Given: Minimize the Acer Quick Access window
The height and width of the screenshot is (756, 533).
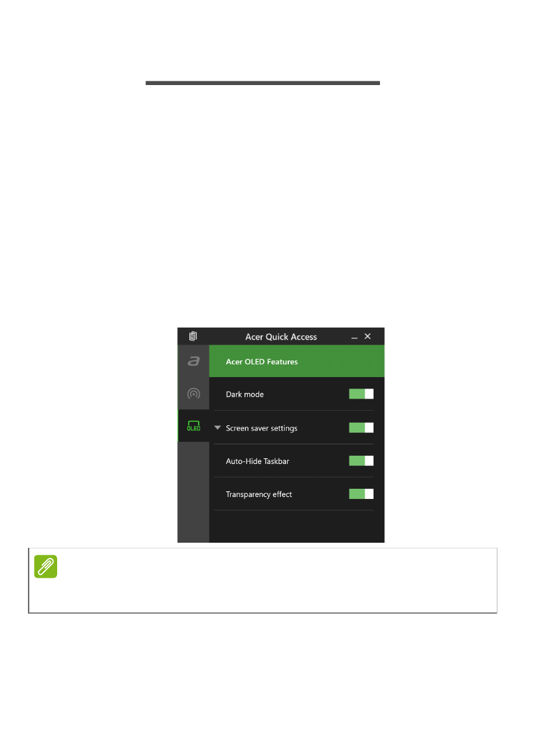Looking at the screenshot, I should coord(354,337).
